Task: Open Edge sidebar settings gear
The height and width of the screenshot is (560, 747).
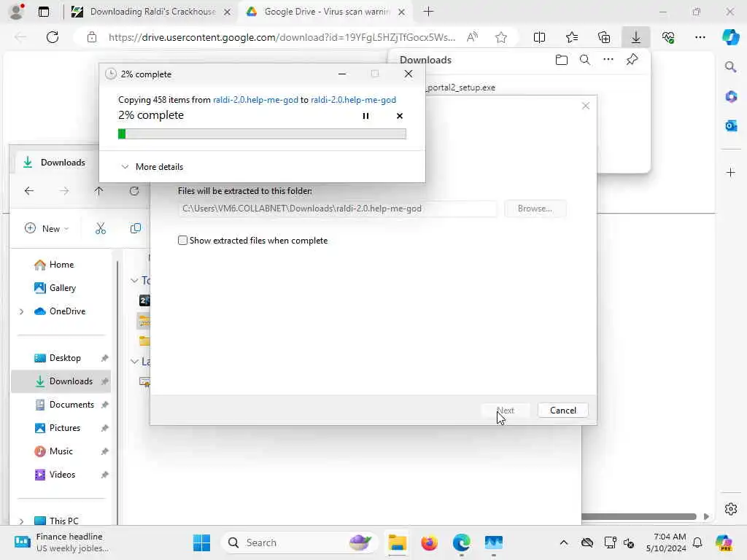Action: pyautogui.click(x=730, y=509)
